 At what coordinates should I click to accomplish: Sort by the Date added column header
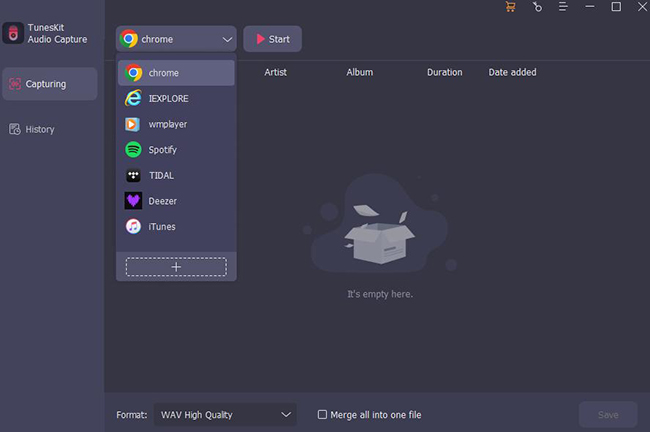512,72
